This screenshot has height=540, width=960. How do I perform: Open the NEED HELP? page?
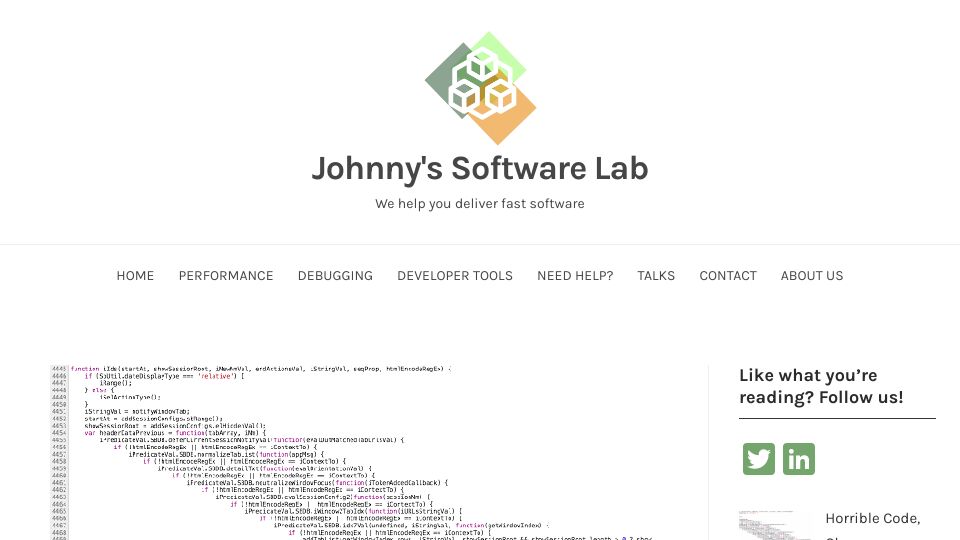575,276
